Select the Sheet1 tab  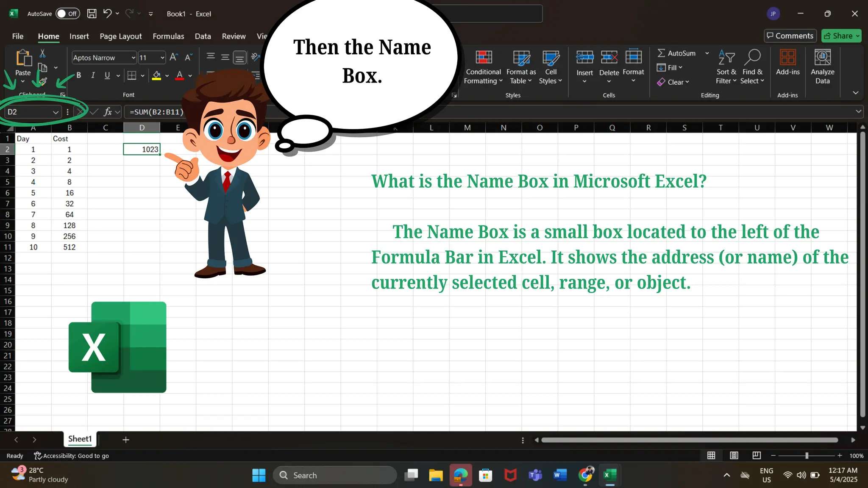pyautogui.click(x=80, y=439)
